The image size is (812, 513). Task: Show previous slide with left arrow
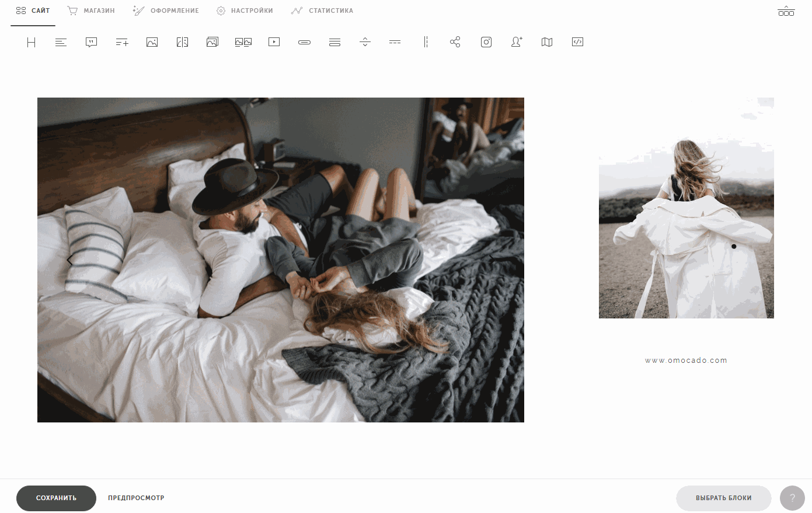click(x=69, y=260)
